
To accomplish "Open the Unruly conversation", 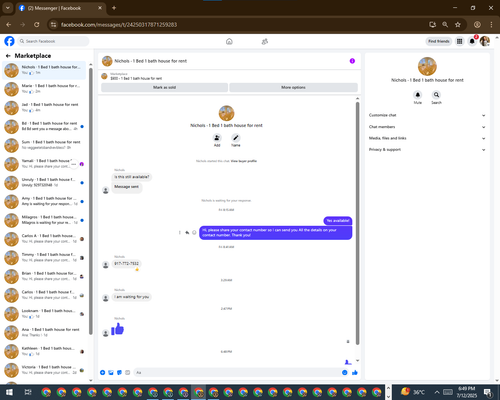I will (x=44, y=182).
